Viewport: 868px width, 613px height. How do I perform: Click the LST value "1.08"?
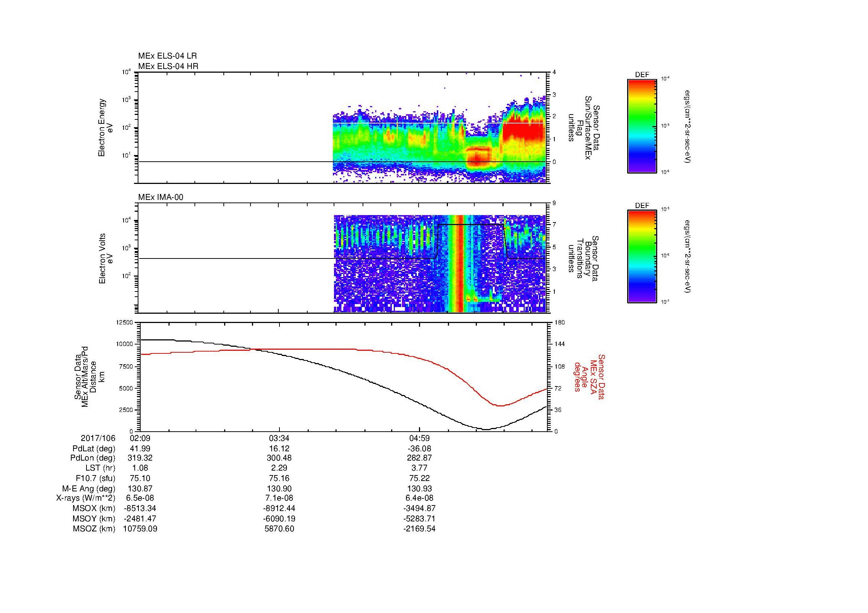click(140, 468)
